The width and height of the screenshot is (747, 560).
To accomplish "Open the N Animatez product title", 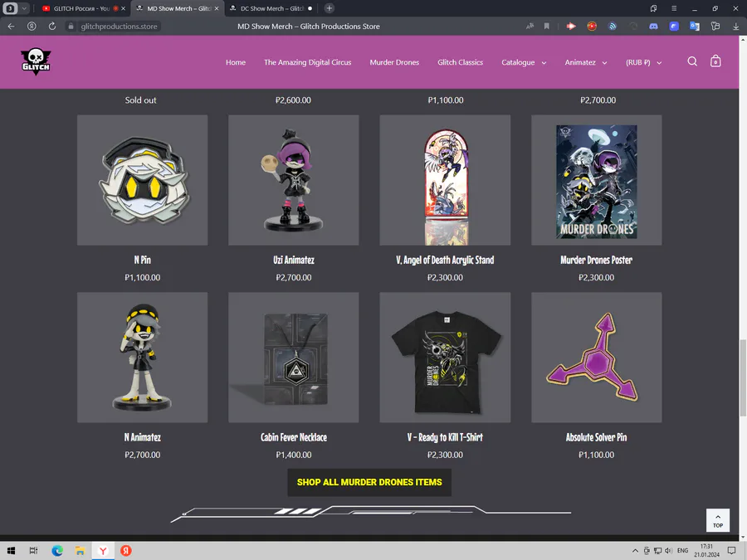I will click(x=143, y=437).
